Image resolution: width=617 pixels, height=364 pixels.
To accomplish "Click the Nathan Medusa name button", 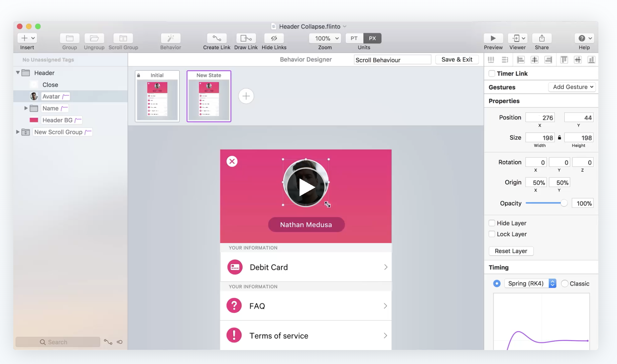I will (x=306, y=225).
